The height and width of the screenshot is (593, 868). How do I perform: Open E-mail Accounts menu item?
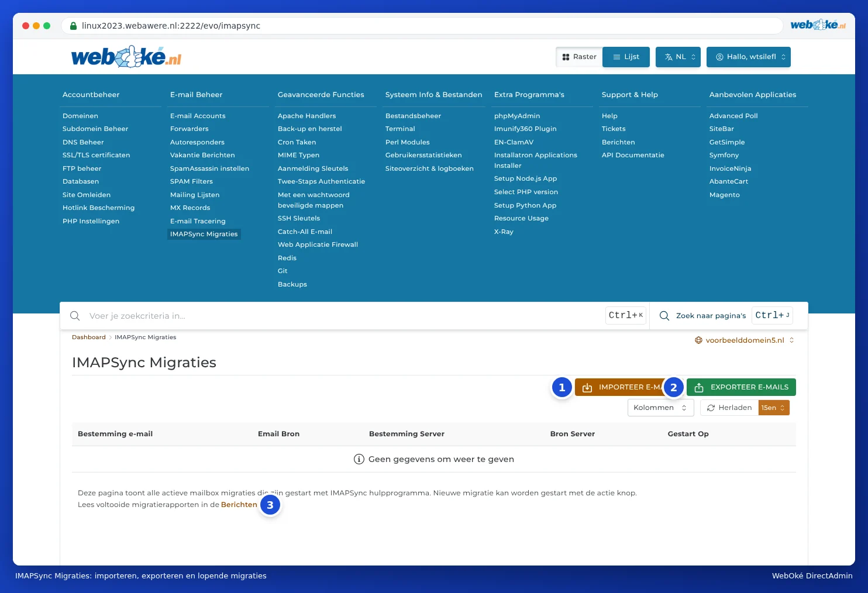pos(198,116)
